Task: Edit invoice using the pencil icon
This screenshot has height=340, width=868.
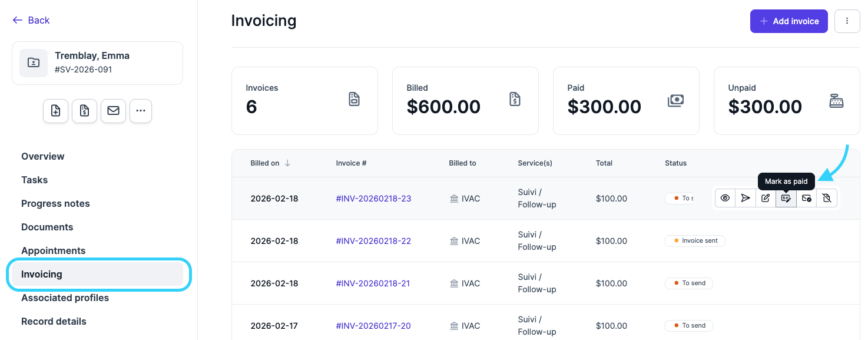Action: (x=766, y=199)
